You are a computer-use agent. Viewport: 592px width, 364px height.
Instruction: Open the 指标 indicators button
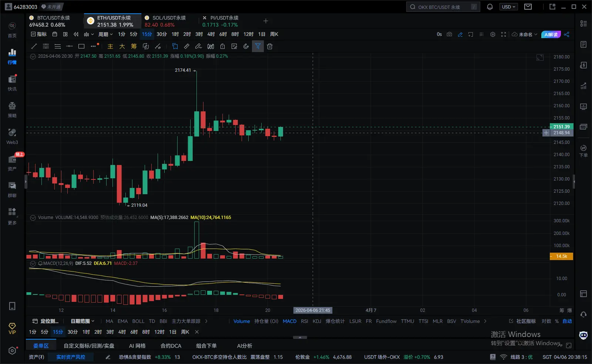39,34
